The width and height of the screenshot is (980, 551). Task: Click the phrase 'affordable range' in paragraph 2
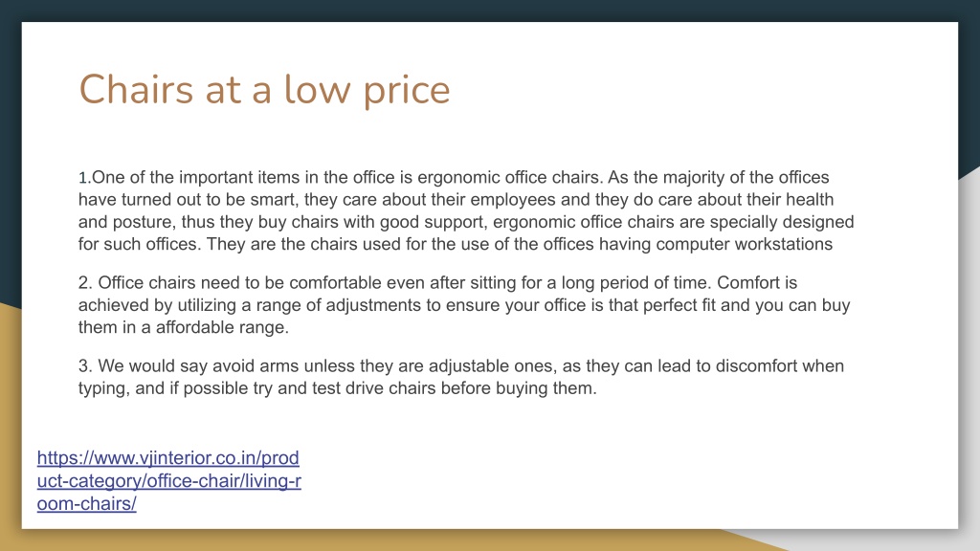coord(220,327)
